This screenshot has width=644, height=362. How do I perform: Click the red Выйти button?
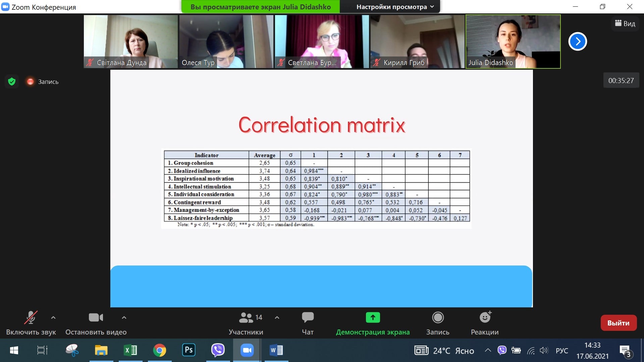click(x=618, y=323)
